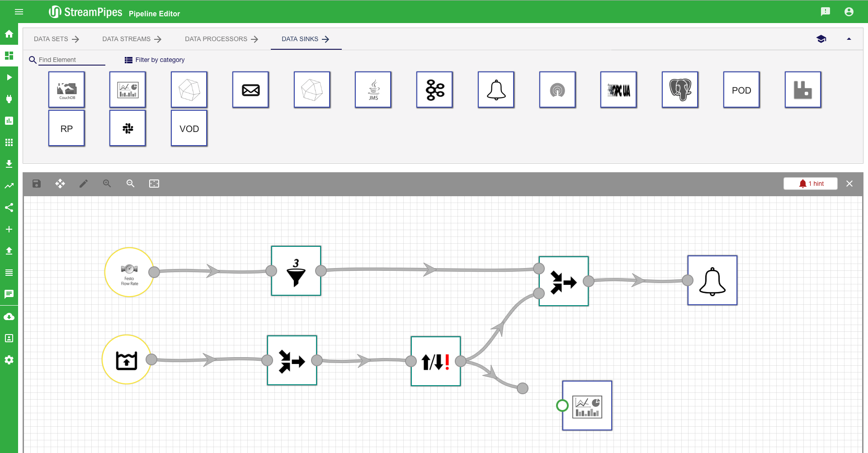Screen dimensions: 868x453
Task: Select the numerical filter node on canvas
Action: 296,271
